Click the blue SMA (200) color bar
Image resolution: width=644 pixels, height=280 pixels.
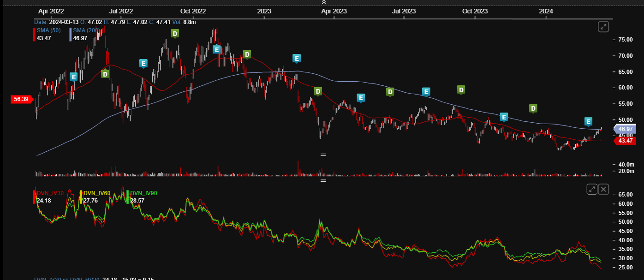pyautogui.click(x=71, y=34)
